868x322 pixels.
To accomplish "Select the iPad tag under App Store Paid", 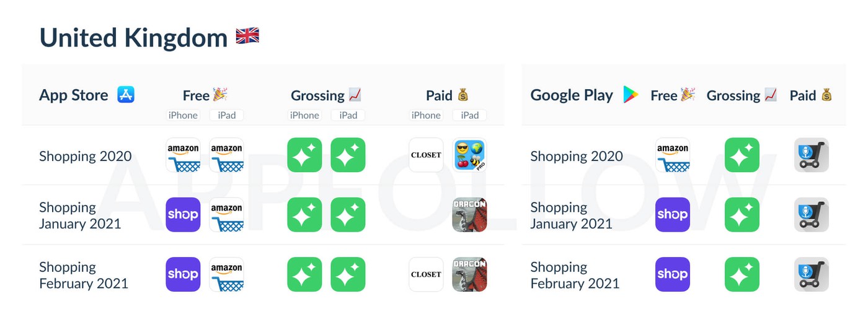I will (469, 115).
